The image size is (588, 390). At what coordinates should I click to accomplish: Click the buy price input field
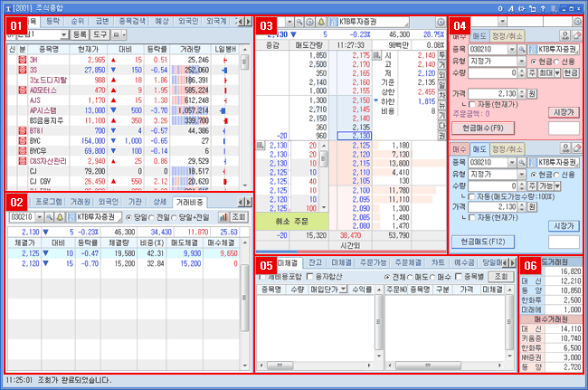coord(493,93)
